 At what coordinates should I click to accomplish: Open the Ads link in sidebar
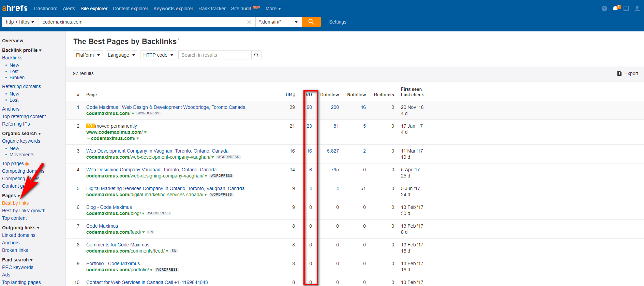tap(6, 275)
